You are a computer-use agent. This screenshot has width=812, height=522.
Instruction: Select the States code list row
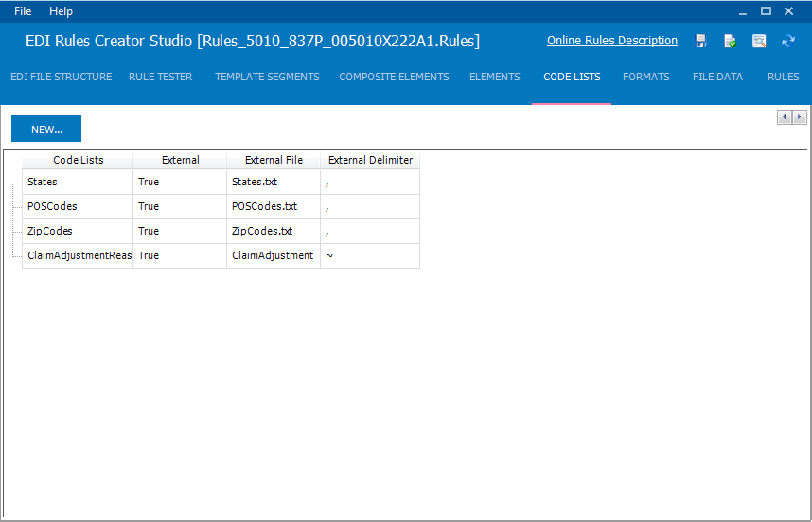(221, 183)
